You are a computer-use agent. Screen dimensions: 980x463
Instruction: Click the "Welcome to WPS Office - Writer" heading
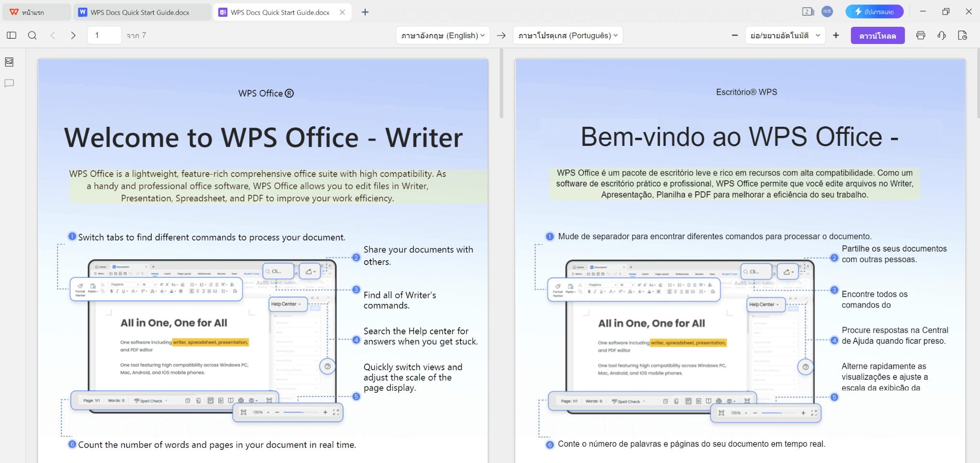(264, 138)
